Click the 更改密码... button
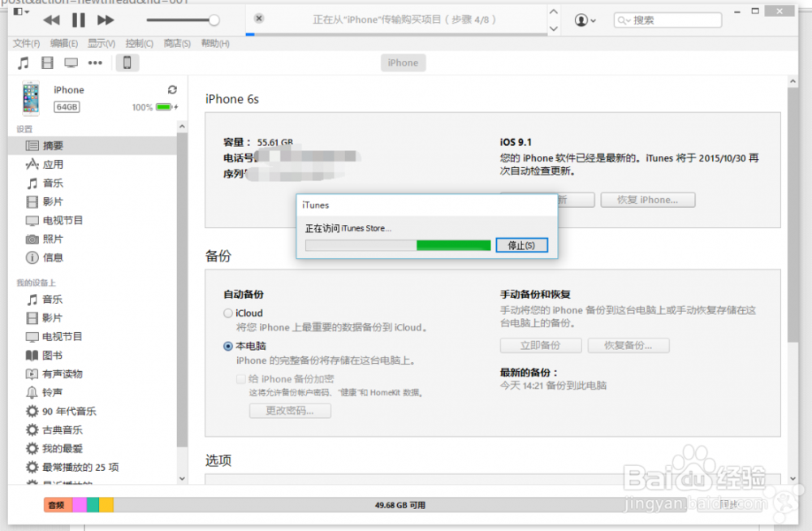This screenshot has width=812, height=531. pyautogui.click(x=290, y=411)
